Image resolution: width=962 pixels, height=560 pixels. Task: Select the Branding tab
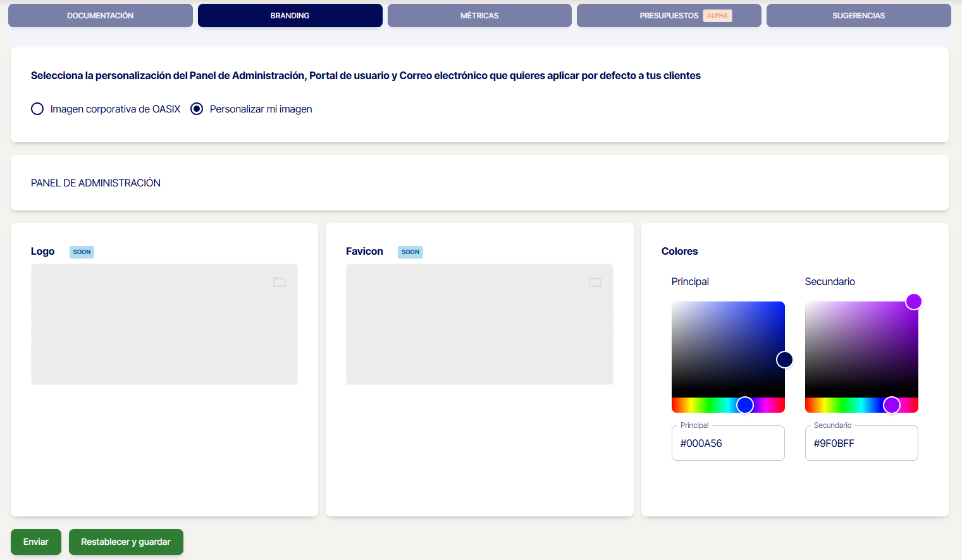point(290,16)
